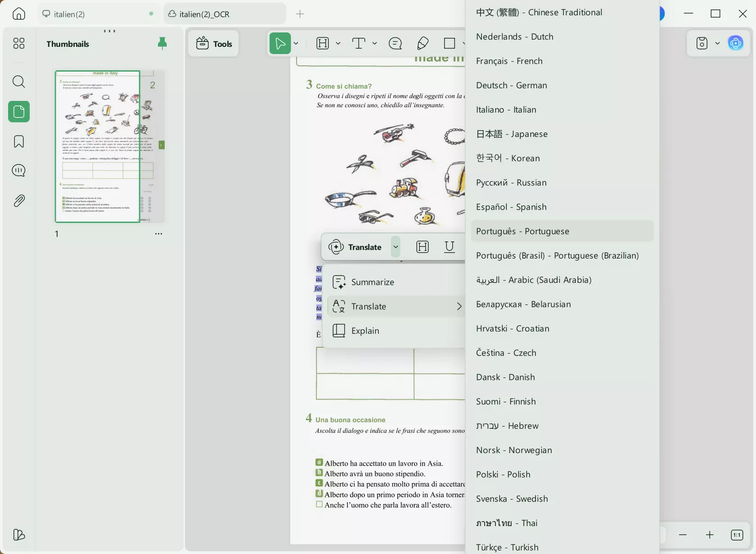Open a new tab with the plus button
This screenshot has height=554, width=756.
pyautogui.click(x=300, y=14)
